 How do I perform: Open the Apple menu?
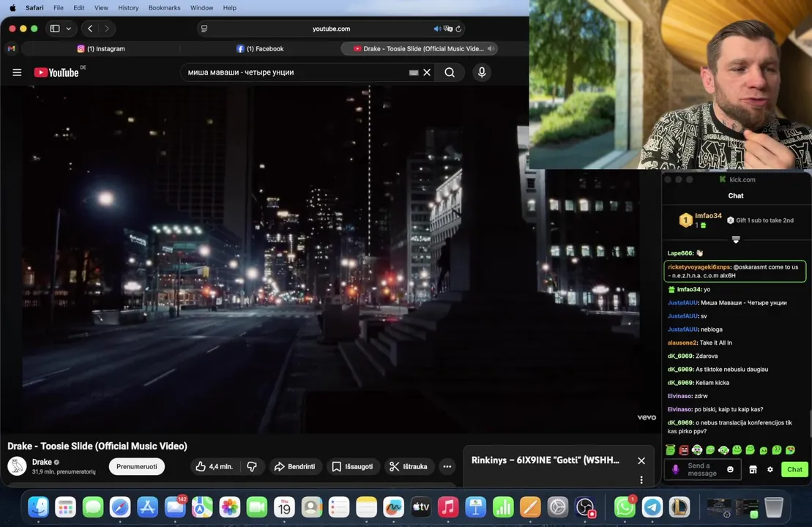pos(13,8)
